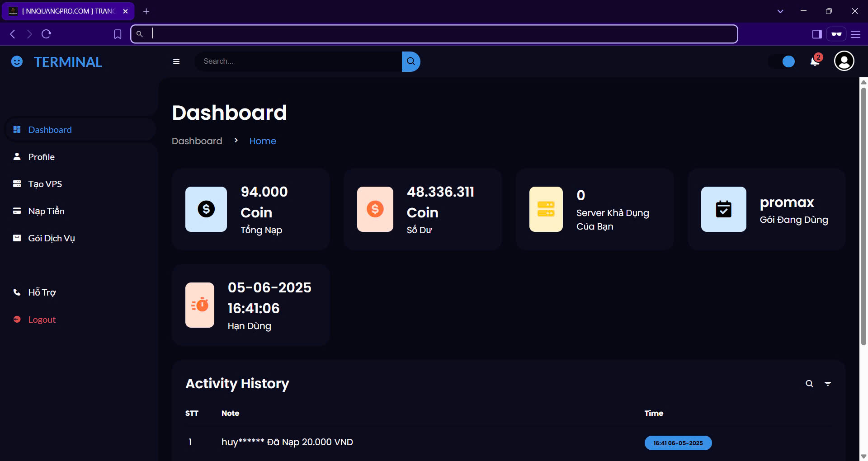The height and width of the screenshot is (461, 868).
Task: Go to Nạp Tiền page
Action: [x=46, y=211]
